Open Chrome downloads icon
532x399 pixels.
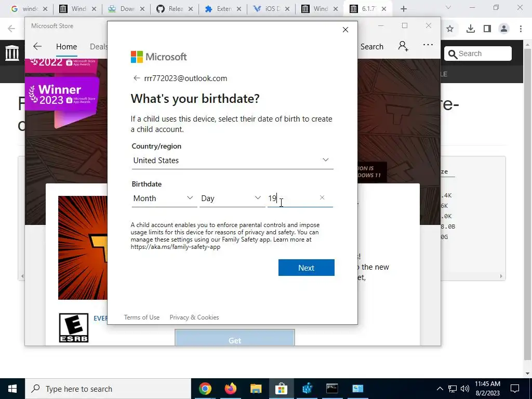point(470,29)
